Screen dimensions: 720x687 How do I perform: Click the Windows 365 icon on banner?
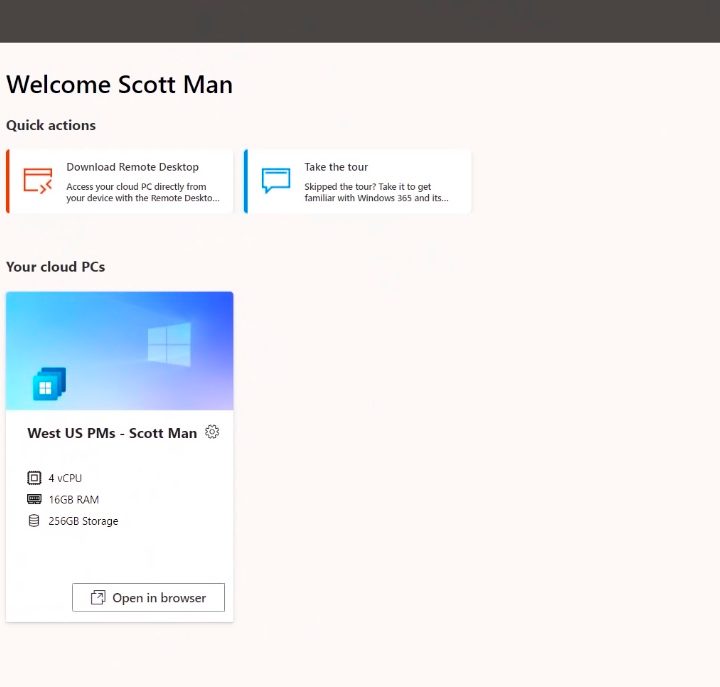tap(49, 383)
